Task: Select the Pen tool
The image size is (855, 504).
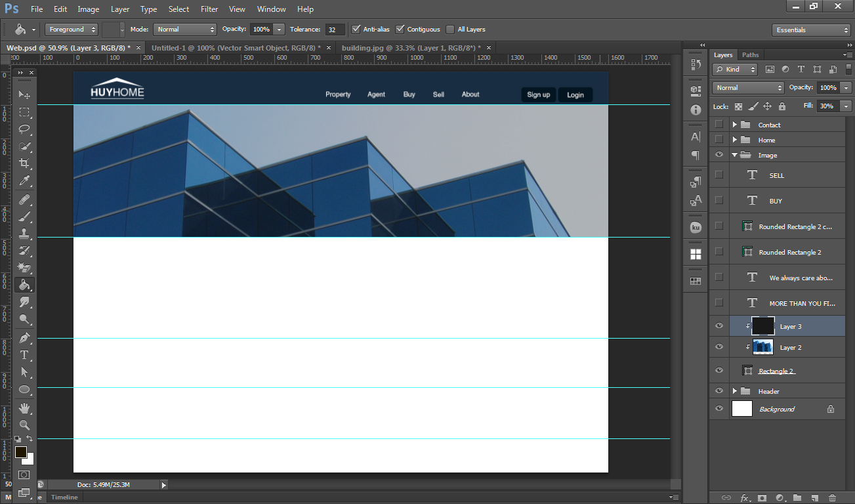Action: (x=24, y=338)
